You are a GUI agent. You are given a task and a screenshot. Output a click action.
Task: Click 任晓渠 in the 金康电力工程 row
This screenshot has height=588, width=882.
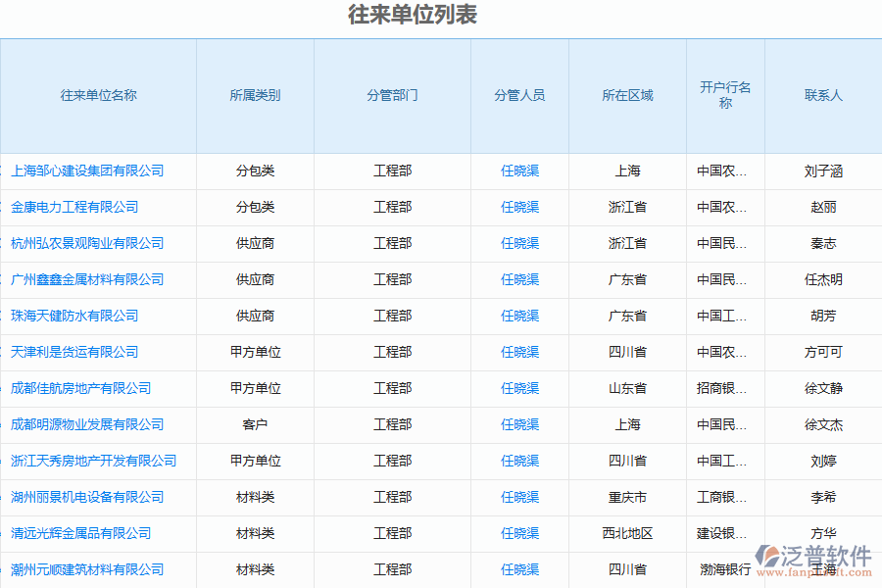point(519,207)
